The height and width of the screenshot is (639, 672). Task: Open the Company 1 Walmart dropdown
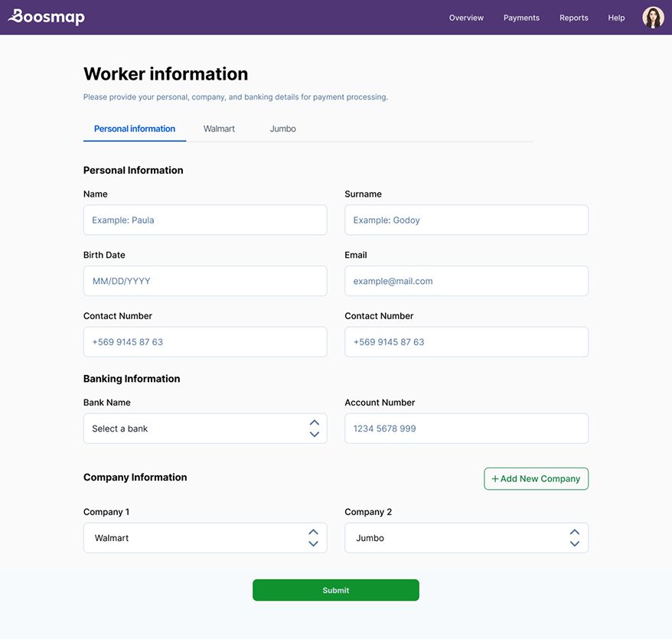(x=205, y=537)
